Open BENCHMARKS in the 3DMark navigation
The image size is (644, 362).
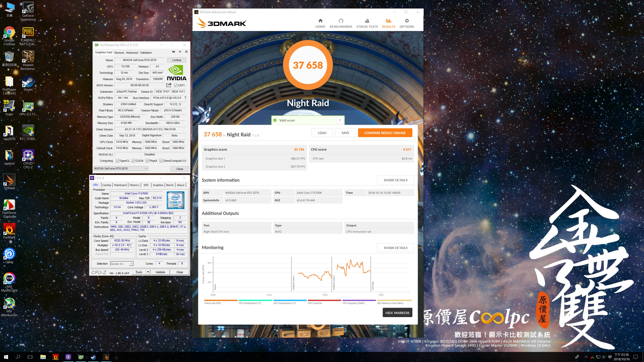click(x=341, y=23)
